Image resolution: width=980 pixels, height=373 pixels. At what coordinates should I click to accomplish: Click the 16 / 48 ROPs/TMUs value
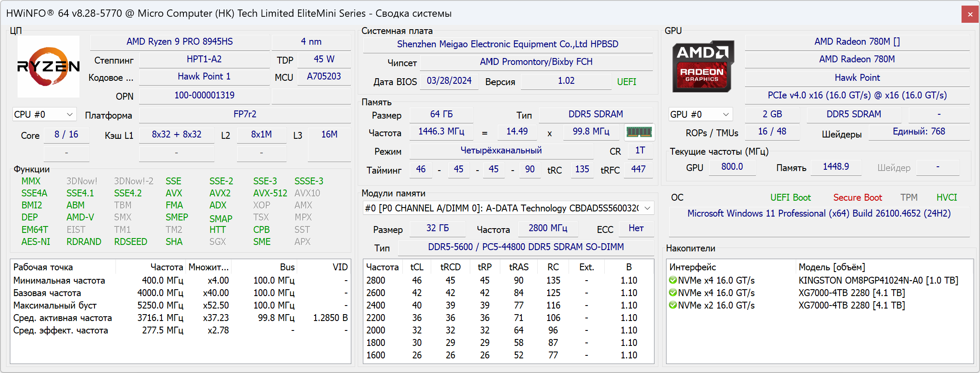tap(772, 131)
